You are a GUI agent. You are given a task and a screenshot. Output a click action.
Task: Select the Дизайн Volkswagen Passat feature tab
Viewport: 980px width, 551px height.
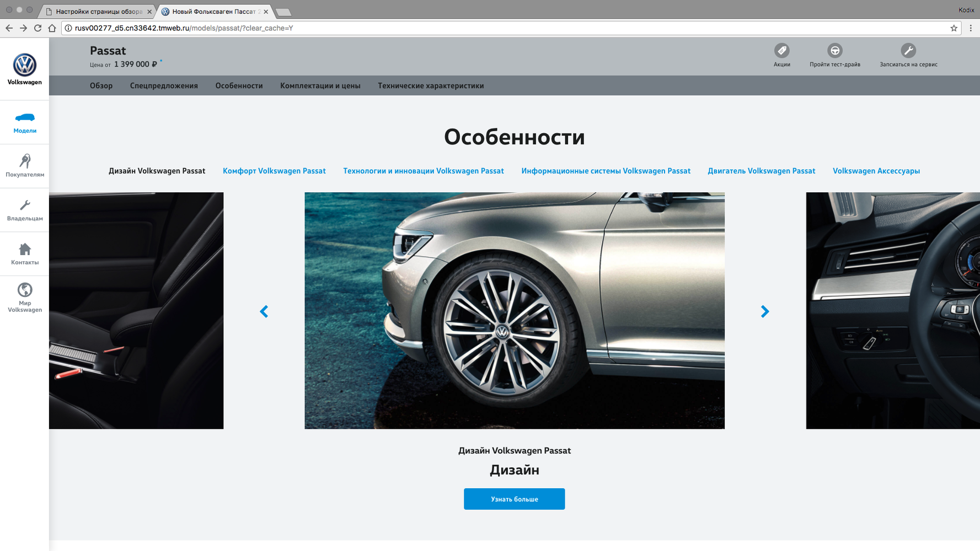[x=157, y=171]
